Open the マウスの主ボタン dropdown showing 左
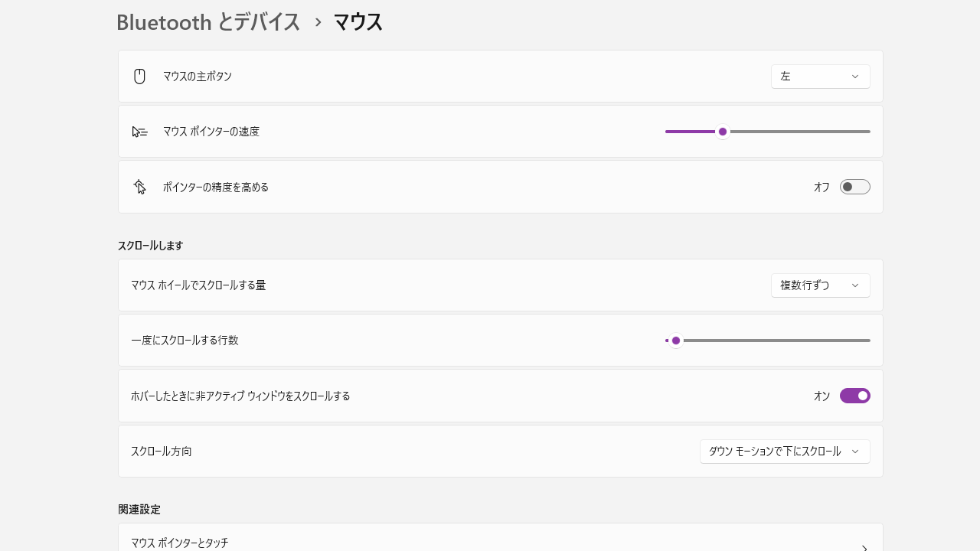This screenshot has width=980, height=551. [x=820, y=77]
